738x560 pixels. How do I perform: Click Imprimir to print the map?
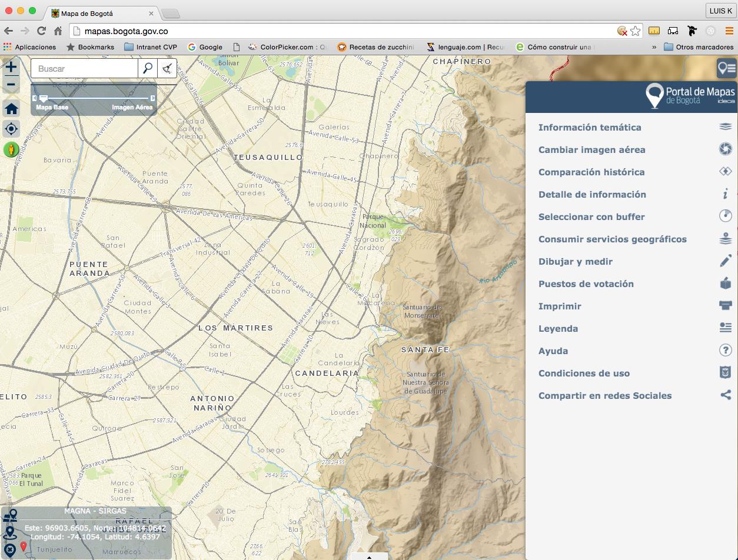[560, 306]
